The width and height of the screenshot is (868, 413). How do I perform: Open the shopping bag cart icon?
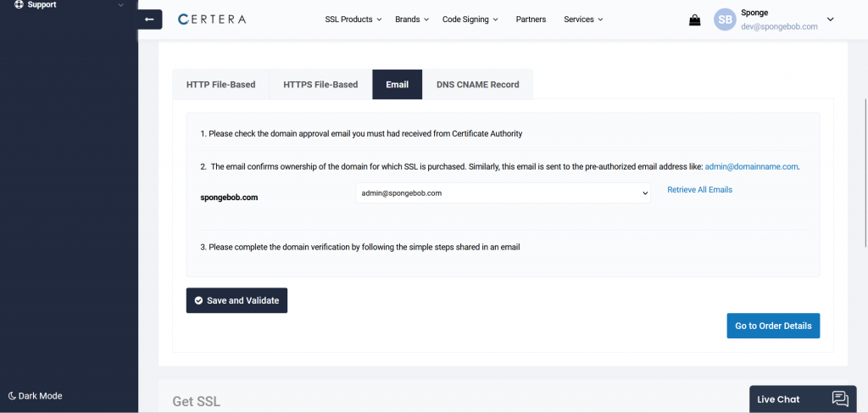(x=695, y=20)
